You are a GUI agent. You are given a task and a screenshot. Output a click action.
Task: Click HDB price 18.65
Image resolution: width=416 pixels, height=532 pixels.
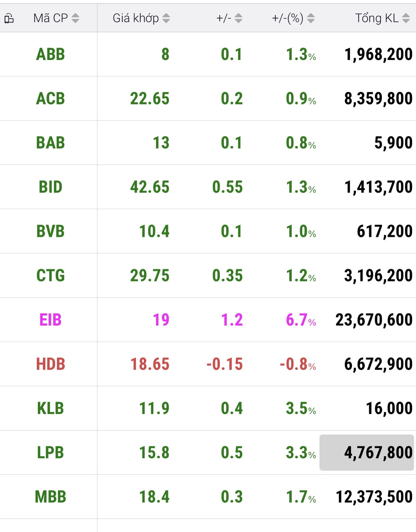150,364
